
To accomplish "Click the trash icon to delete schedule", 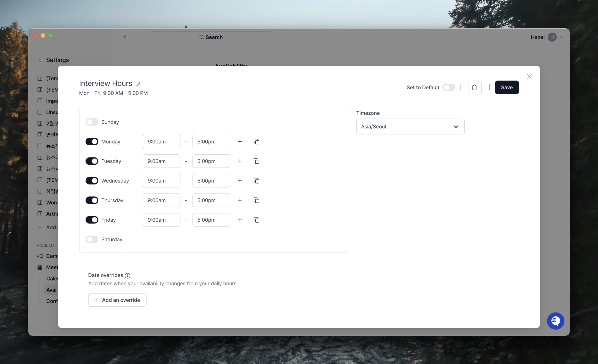I will point(474,87).
